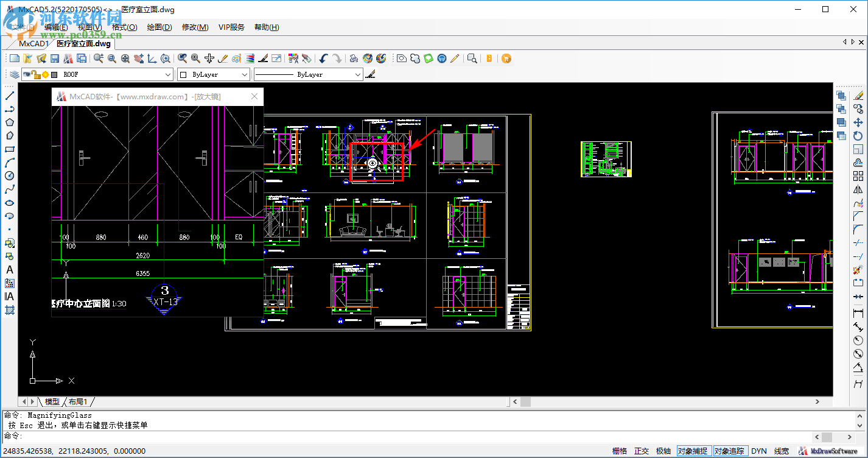Select the Mirror tool in right toolbar
868x458 pixels.
pyautogui.click(x=858, y=189)
